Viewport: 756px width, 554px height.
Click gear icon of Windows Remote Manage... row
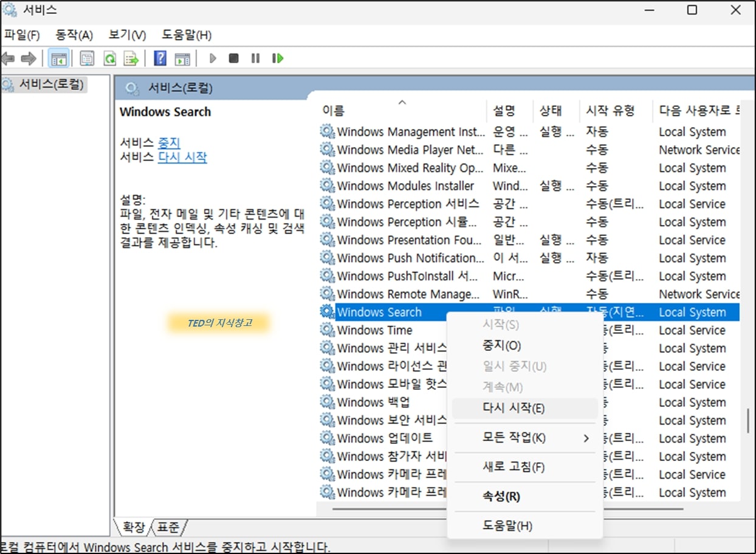click(328, 294)
